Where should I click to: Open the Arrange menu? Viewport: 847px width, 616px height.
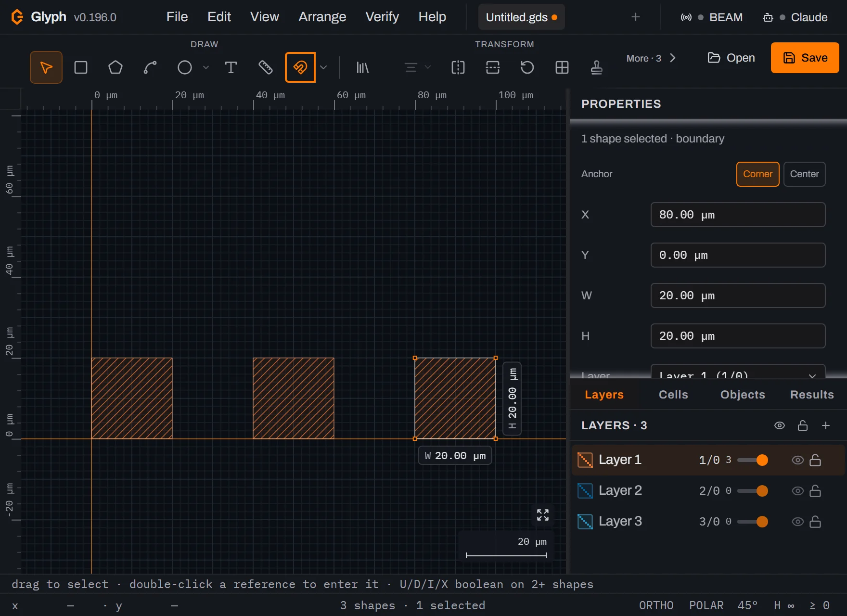pyautogui.click(x=322, y=17)
